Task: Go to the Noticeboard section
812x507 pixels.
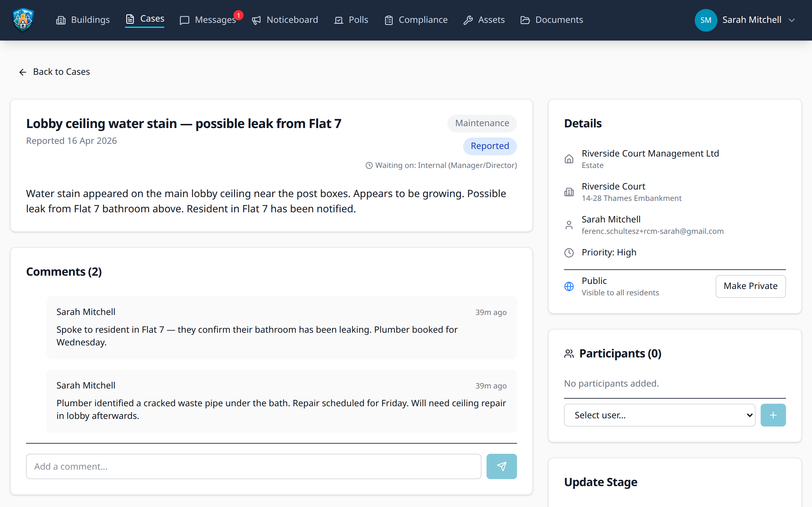Action: pyautogui.click(x=285, y=20)
